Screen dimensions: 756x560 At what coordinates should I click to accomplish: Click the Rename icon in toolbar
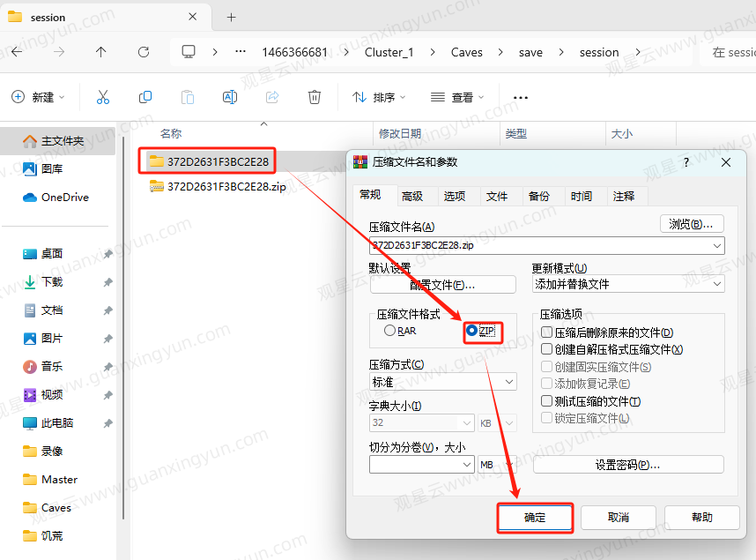click(x=230, y=97)
